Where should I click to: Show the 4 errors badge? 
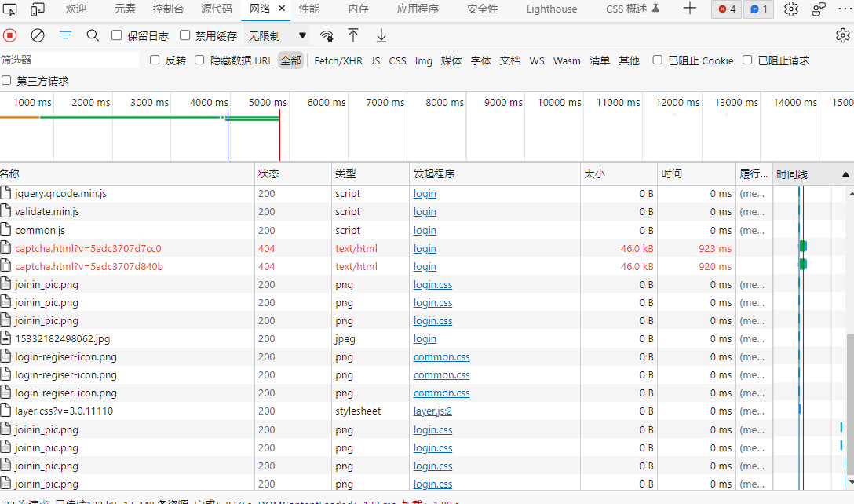(727, 9)
